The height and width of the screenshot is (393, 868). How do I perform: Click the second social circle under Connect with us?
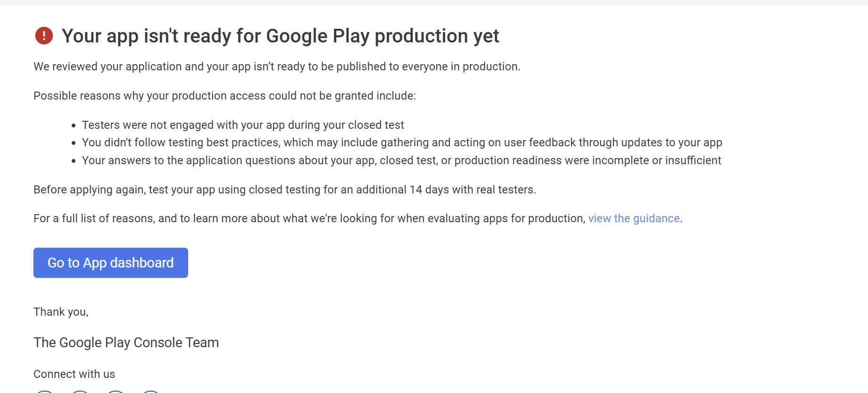click(80, 391)
